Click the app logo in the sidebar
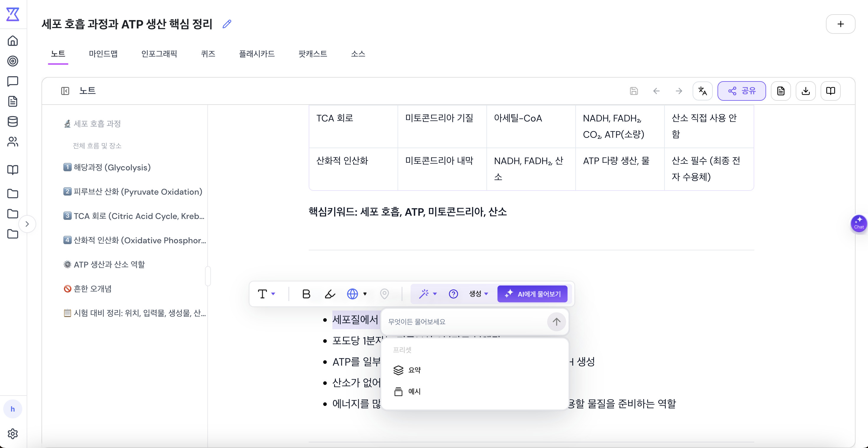 [13, 14]
